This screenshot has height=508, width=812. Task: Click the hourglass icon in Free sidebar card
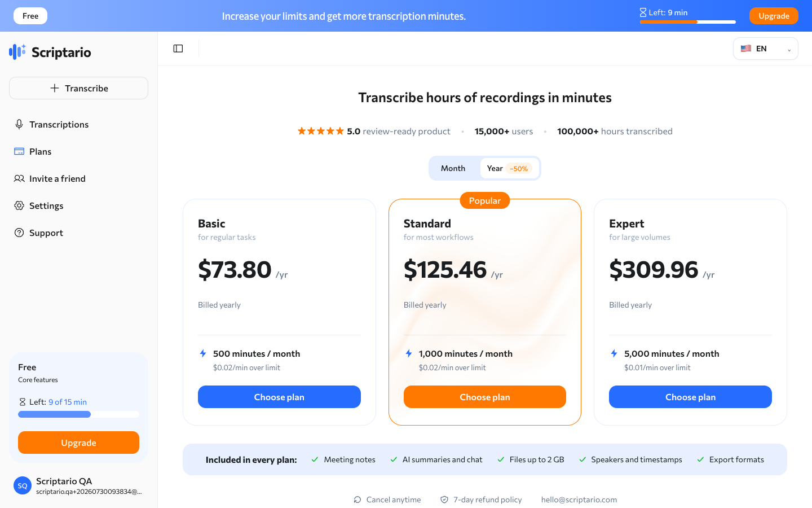pos(23,402)
